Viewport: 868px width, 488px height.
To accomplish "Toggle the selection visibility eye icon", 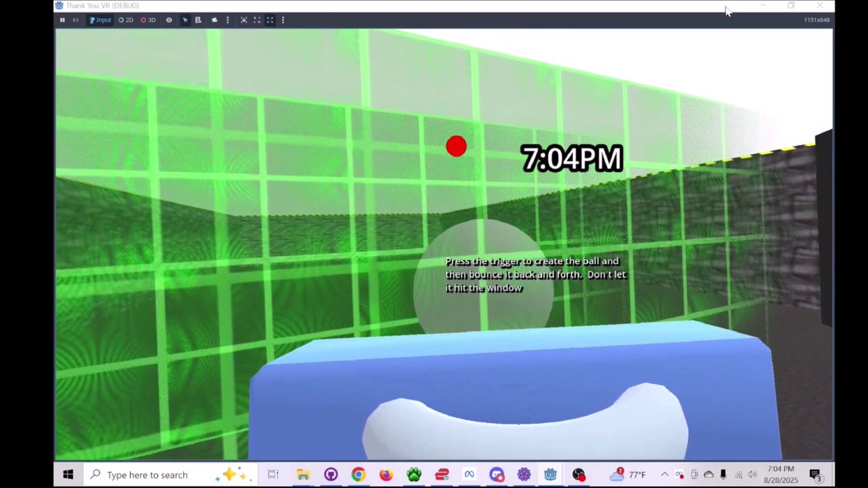I will 169,20.
